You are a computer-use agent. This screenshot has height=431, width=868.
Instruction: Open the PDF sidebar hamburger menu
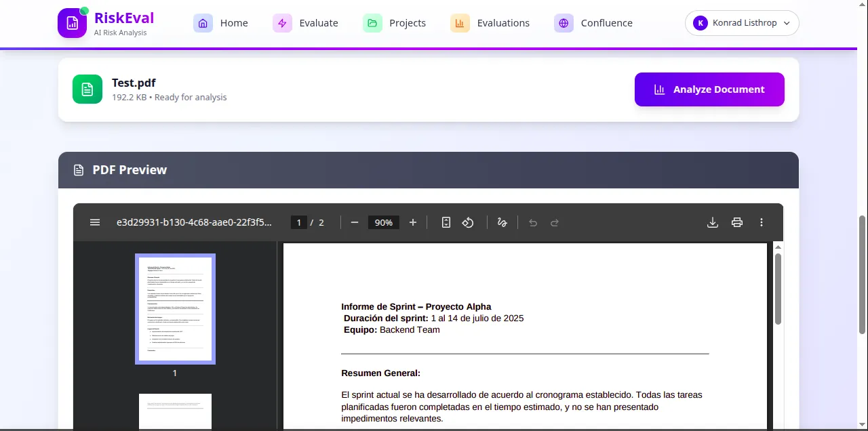pyautogui.click(x=95, y=222)
